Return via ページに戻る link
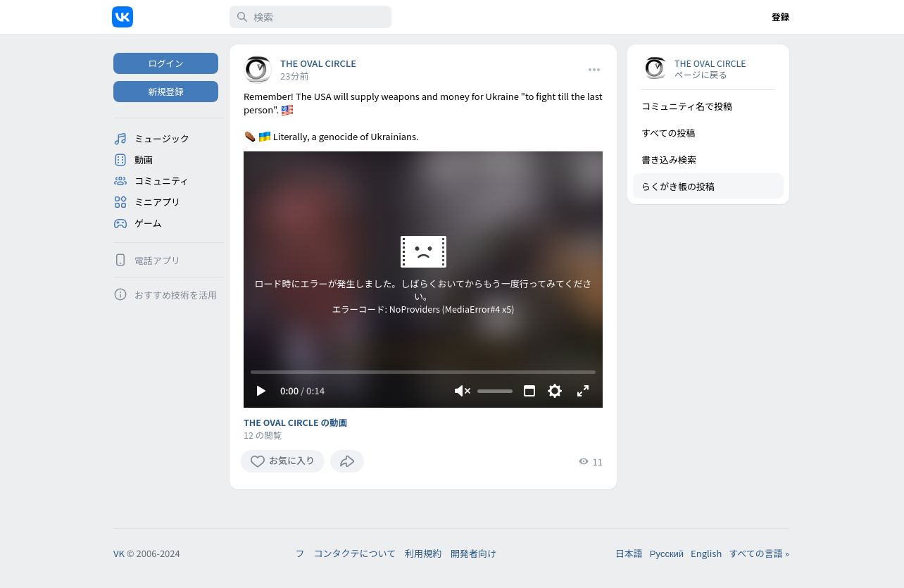904x588 pixels. click(x=701, y=75)
